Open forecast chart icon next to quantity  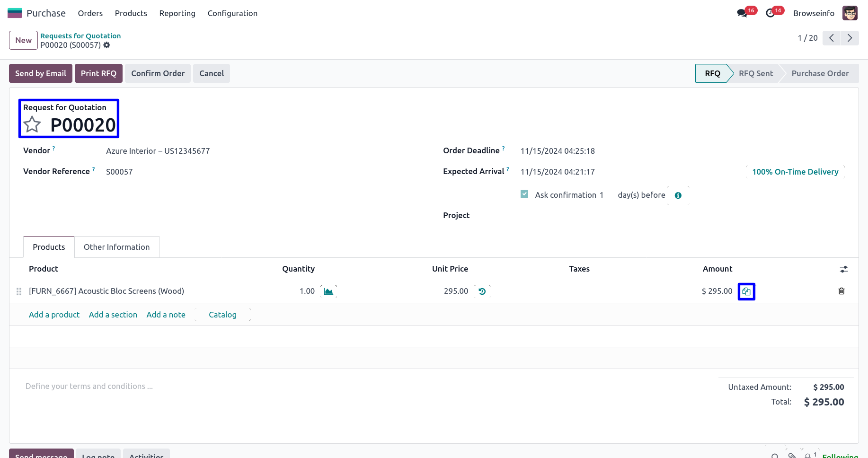(x=328, y=291)
